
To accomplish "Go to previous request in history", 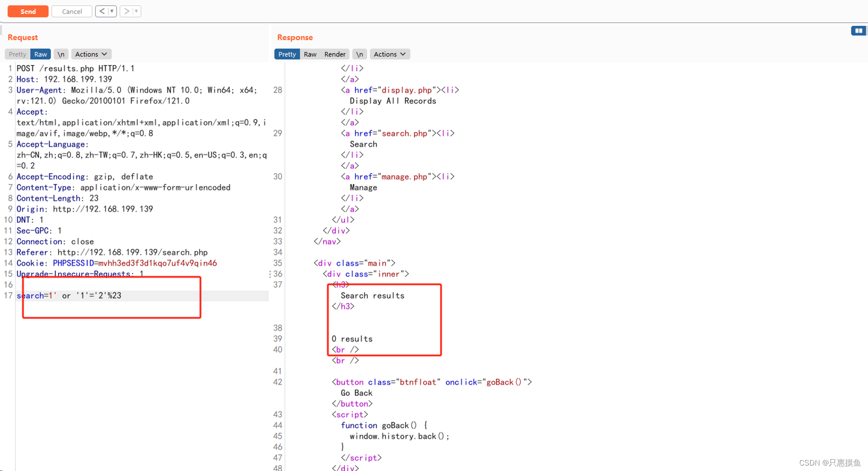I will [102, 11].
